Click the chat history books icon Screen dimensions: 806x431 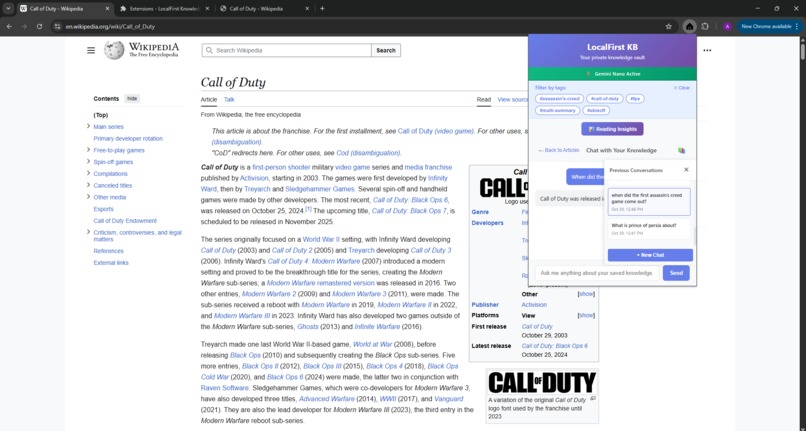click(x=682, y=151)
